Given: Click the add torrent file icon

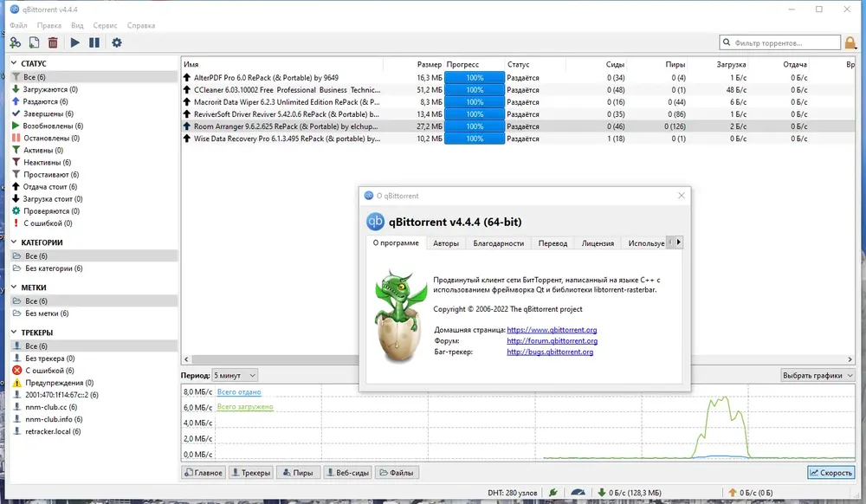Looking at the screenshot, I should click(34, 42).
